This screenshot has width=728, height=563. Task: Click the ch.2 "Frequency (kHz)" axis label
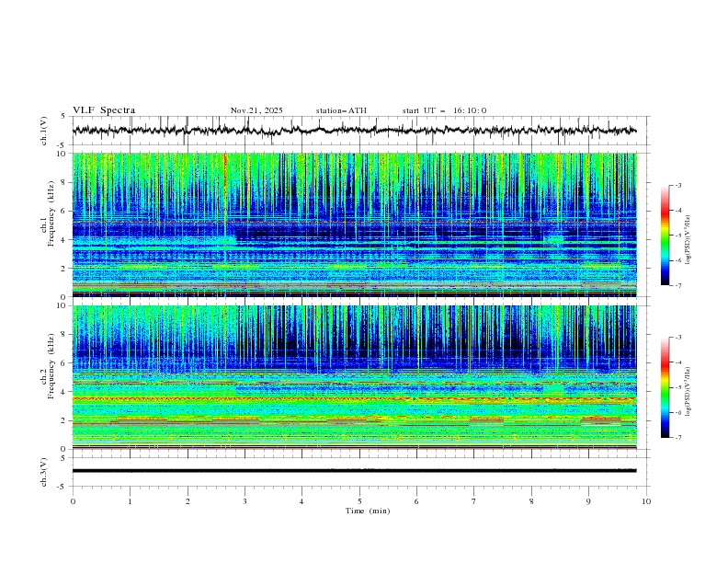[x=51, y=366]
